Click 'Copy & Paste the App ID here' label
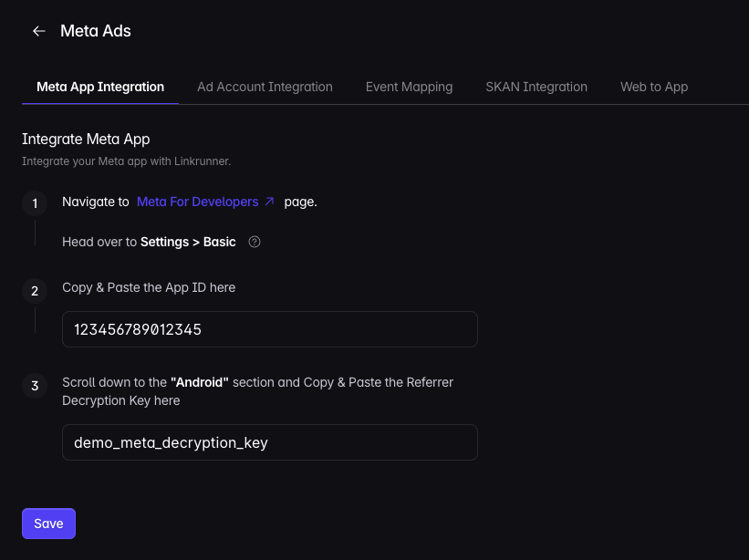This screenshot has height=560, width=749. coord(149,287)
